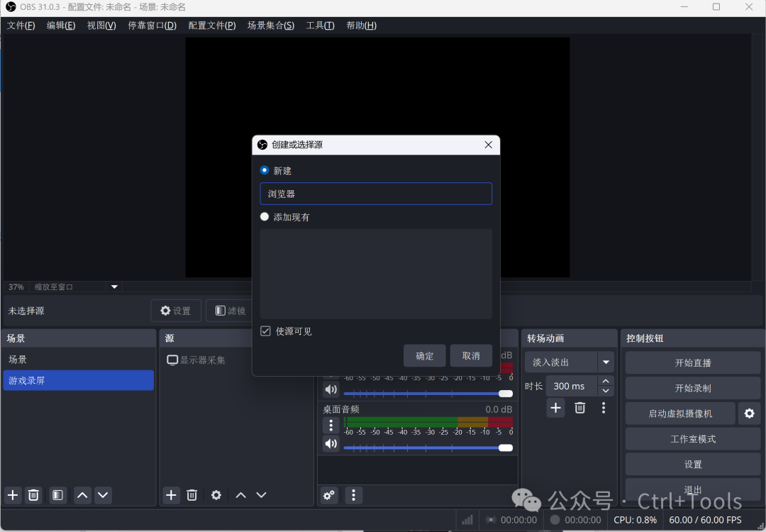Open source properties gear icon

[x=216, y=495]
